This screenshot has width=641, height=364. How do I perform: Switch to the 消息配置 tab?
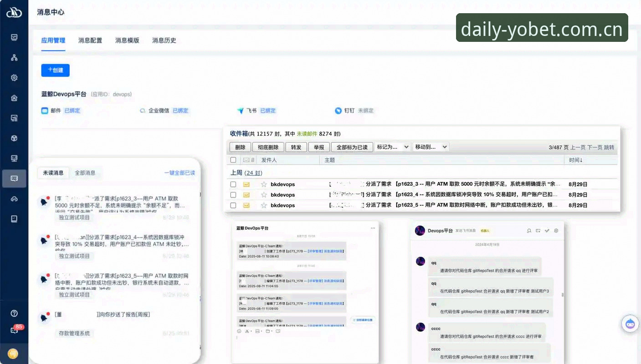(90, 40)
